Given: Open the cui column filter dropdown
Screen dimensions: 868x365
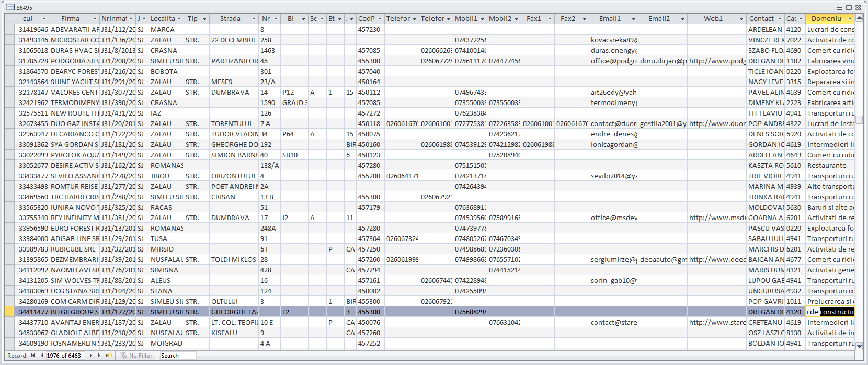Looking at the screenshot, I should (x=44, y=19).
